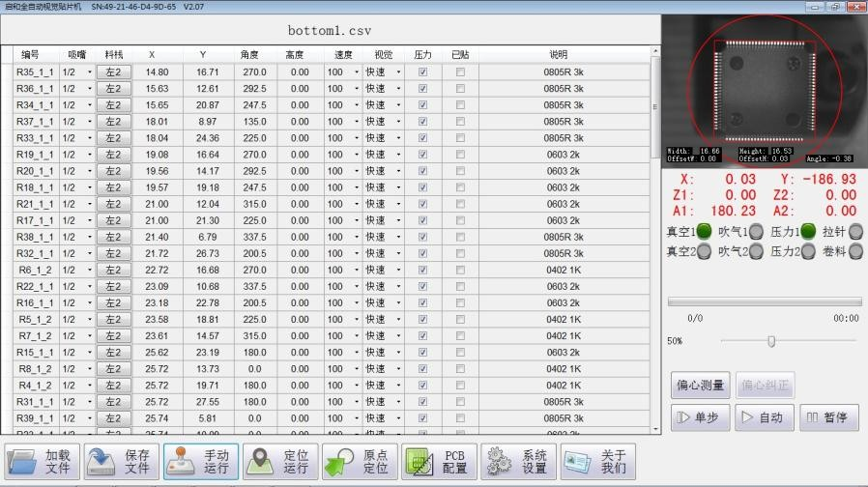The height and width of the screenshot is (487, 868).
Task: Sort by the 编号 column header
Action: [x=30, y=54]
